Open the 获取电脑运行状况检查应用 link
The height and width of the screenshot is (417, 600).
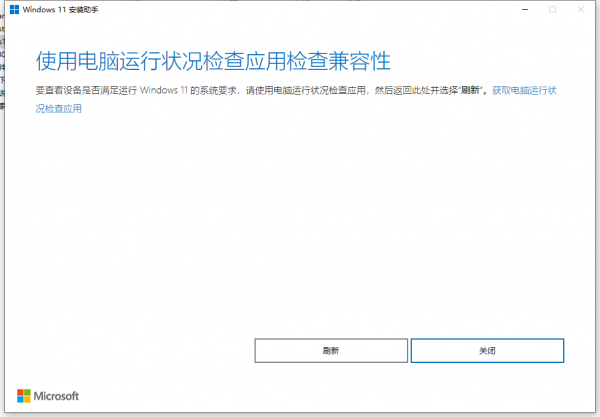click(x=524, y=91)
